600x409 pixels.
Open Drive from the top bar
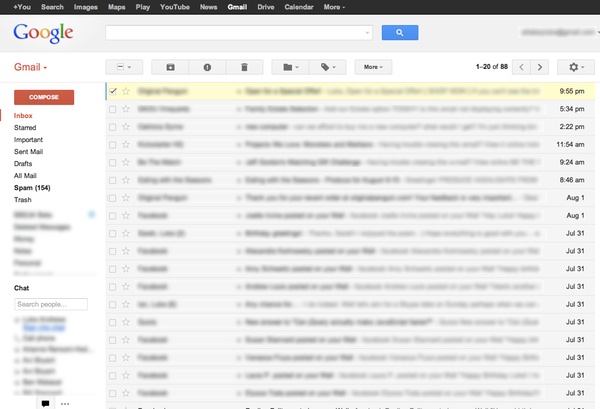266,7
